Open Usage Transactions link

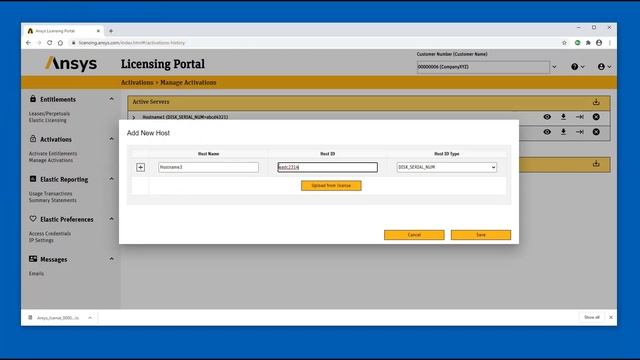click(50, 194)
